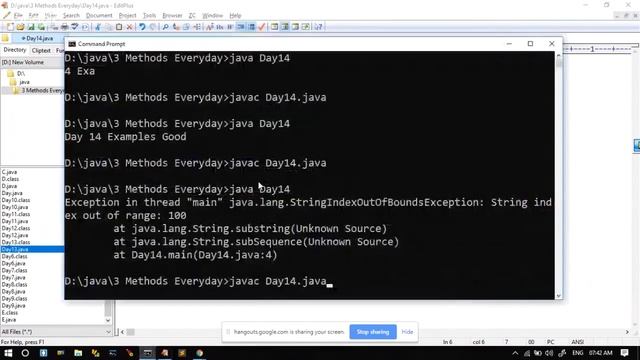Select Day11.class in the file list

pos(16,214)
